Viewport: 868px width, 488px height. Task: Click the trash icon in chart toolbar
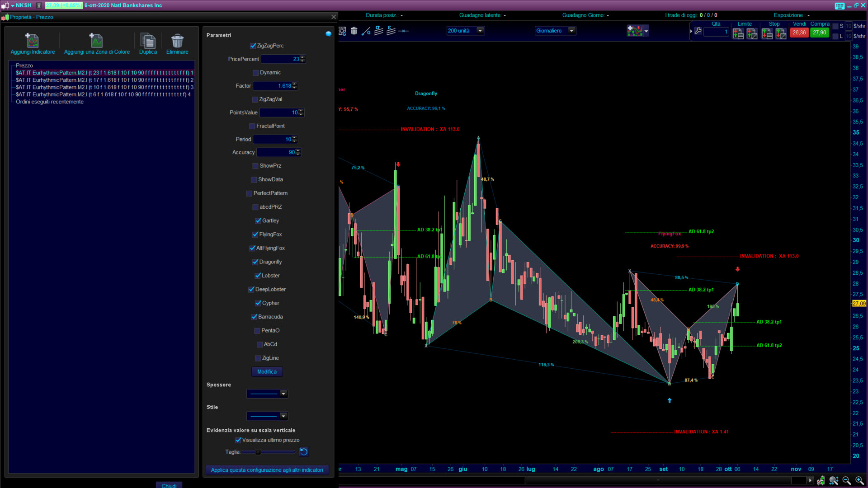[x=354, y=31]
